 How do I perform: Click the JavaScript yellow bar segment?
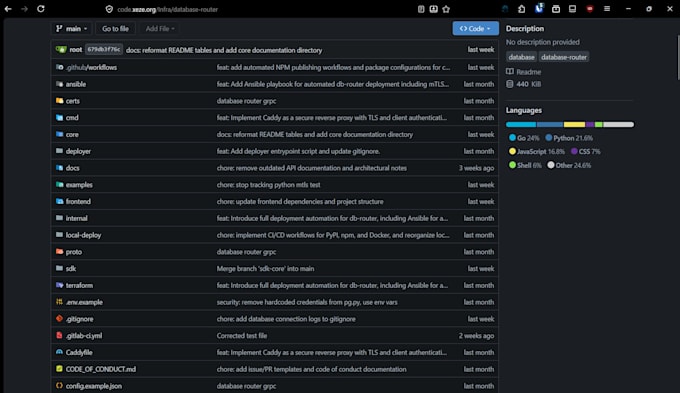[574, 124]
